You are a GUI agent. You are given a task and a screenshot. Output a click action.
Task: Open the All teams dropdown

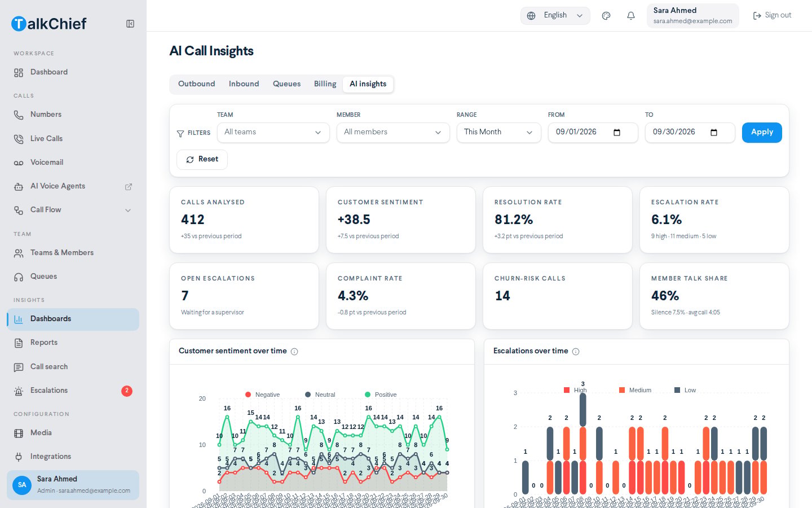[x=273, y=133]
